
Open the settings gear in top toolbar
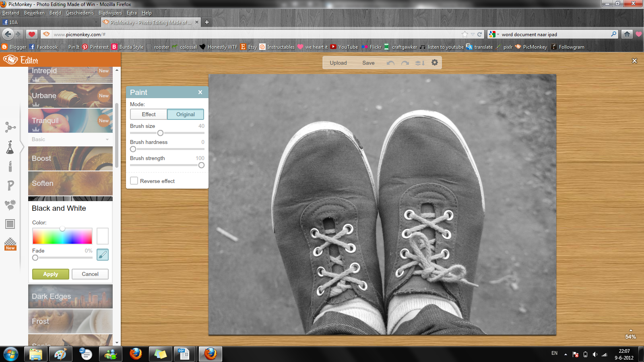(x=435, y=62)
